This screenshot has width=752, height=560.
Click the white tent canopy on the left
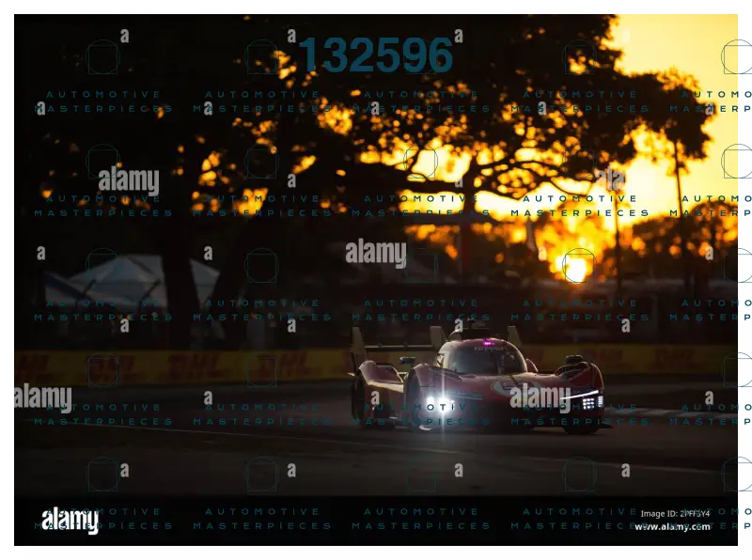pyautogui.click(x=122, y=279)
